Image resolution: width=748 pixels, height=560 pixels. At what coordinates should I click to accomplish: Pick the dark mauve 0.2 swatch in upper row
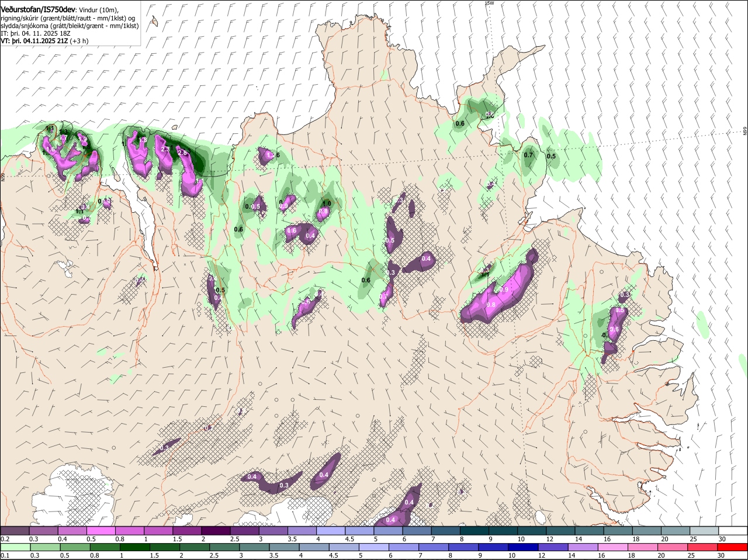click(15, 531)
